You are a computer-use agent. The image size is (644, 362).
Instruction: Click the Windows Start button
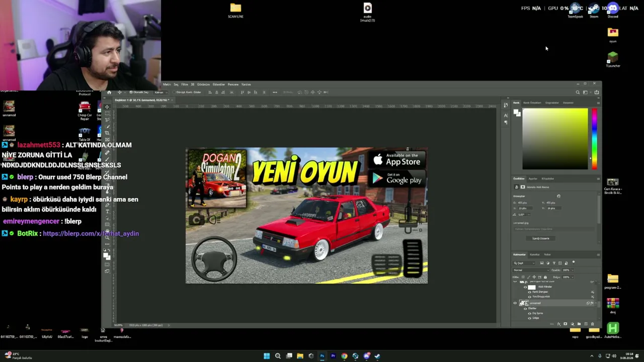coord(267,356)
